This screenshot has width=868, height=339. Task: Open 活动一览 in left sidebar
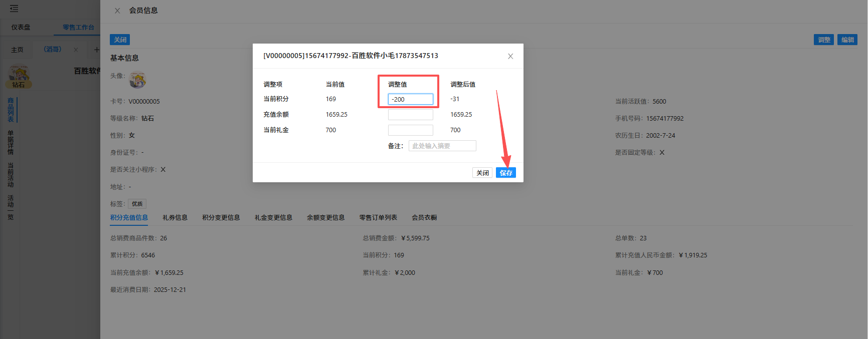coord(11,207)
